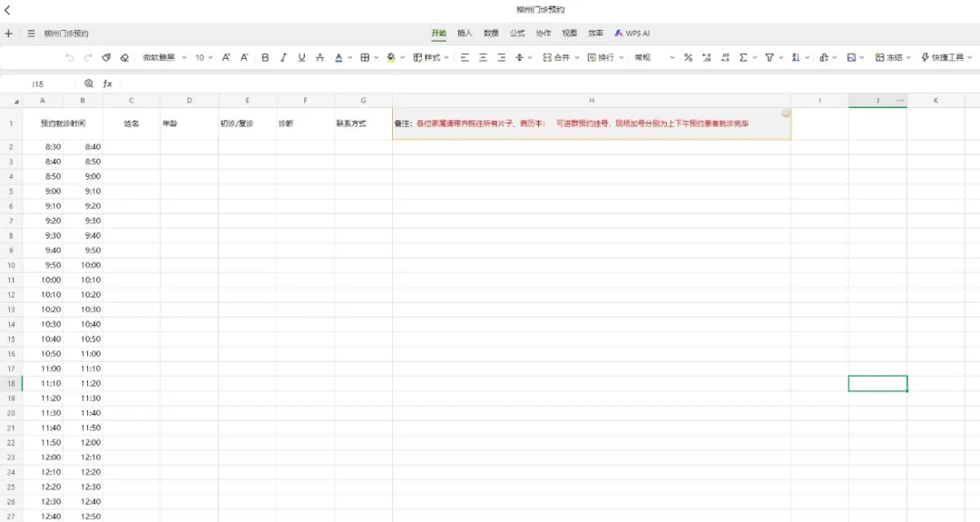
Task: Click the select-all corner triangle
Action: pyautogui.click(x=15, y=102)
